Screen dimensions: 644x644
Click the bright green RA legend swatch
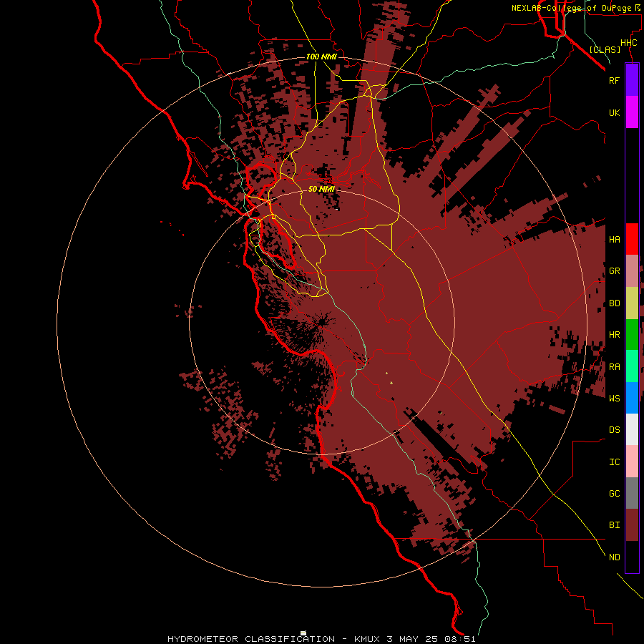632,366
